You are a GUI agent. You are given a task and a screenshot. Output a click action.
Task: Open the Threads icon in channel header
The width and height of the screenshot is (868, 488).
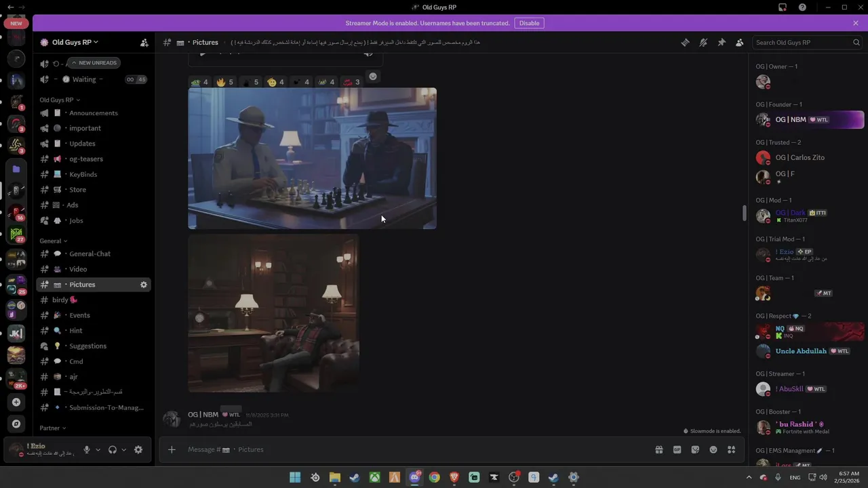tap(685, 42)
